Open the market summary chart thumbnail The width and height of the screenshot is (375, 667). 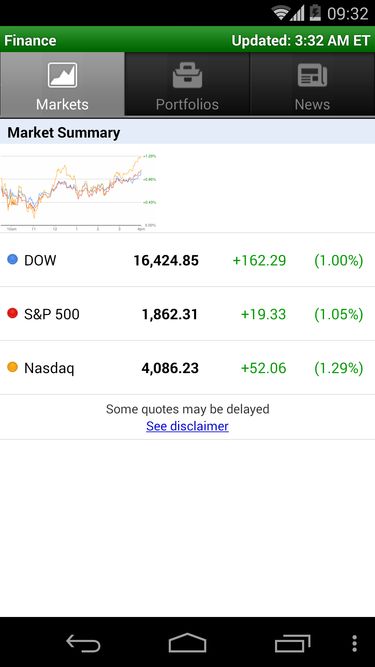pos(78,193)
